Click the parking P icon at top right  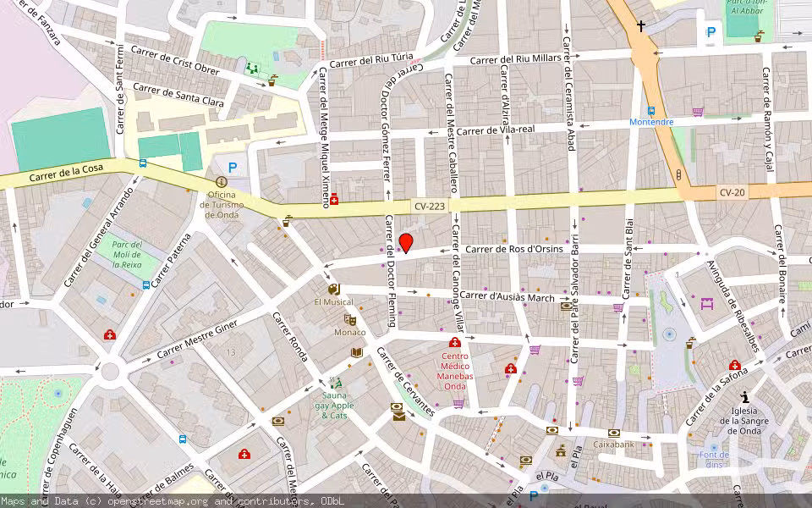click(710, 34)
